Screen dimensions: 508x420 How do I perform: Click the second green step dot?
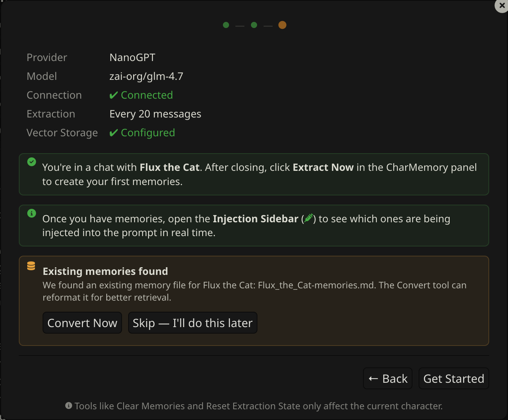pyautogui.click(x=254, y=25)
